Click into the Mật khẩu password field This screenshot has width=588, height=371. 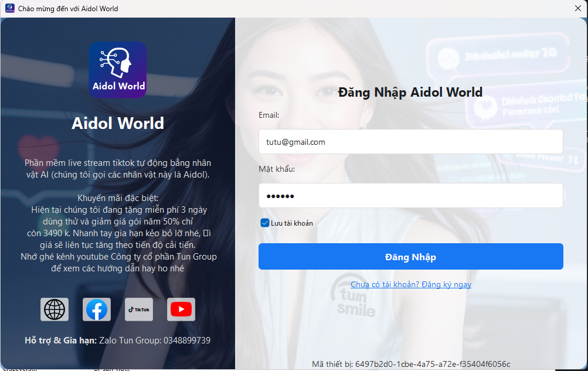pos(410,196)
